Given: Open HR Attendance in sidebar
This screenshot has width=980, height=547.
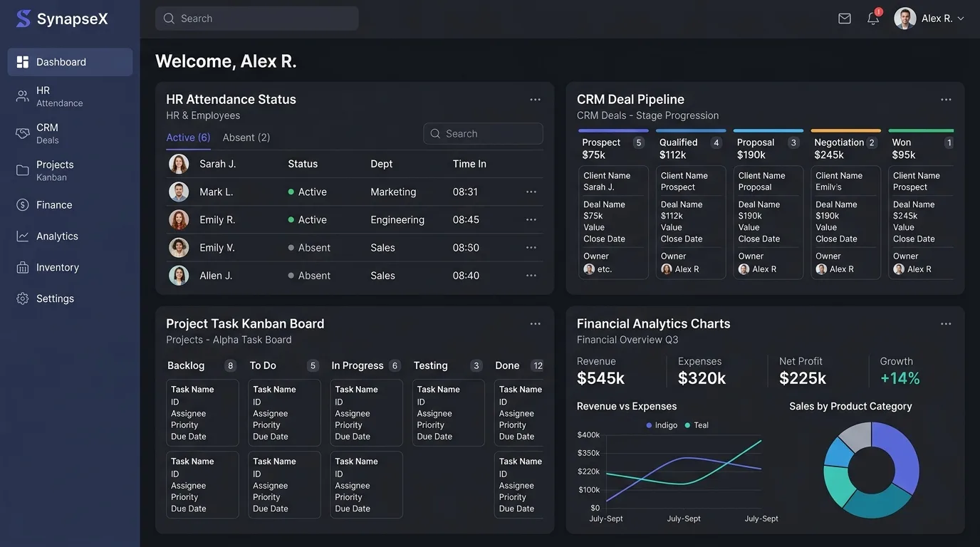Looking at the screenshot, I should (70, 96).
